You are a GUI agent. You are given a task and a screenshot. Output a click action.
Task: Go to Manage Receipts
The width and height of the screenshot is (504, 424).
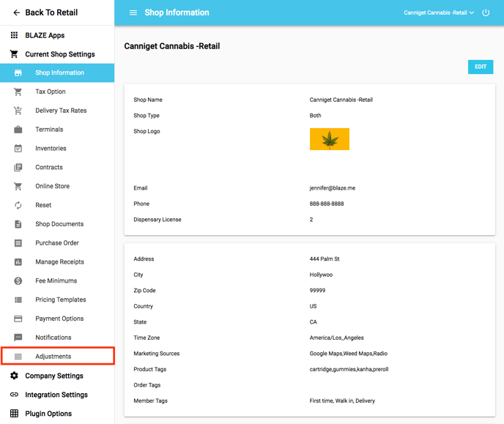[57, 261]
